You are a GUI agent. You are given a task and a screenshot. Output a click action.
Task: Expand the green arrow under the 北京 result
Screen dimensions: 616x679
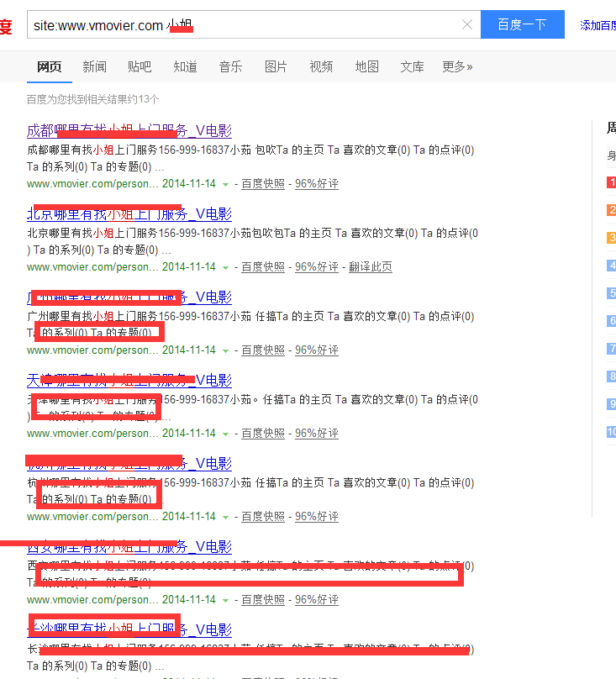click(225, 267)
